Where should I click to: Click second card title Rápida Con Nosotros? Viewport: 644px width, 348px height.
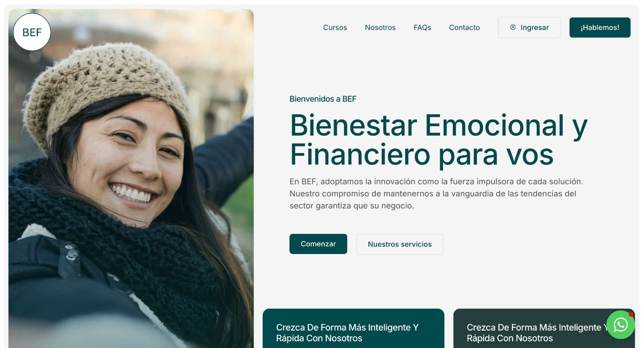coord(509,338)
